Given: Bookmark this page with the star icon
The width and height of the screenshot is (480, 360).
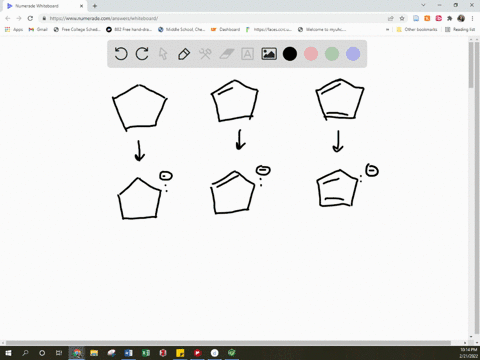Looking at the screenshot, I should pos(402,18).
